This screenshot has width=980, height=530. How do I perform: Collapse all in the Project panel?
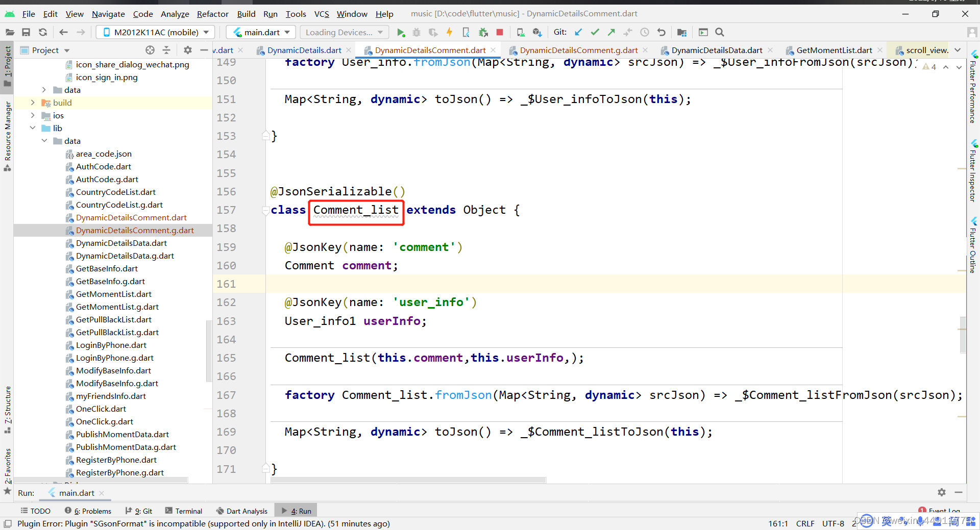coord(166,50)
